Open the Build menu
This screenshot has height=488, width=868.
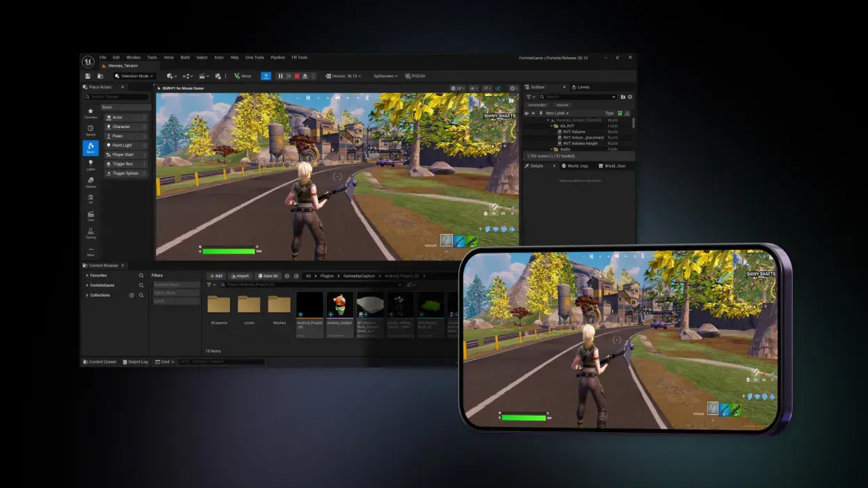(185, 57)
